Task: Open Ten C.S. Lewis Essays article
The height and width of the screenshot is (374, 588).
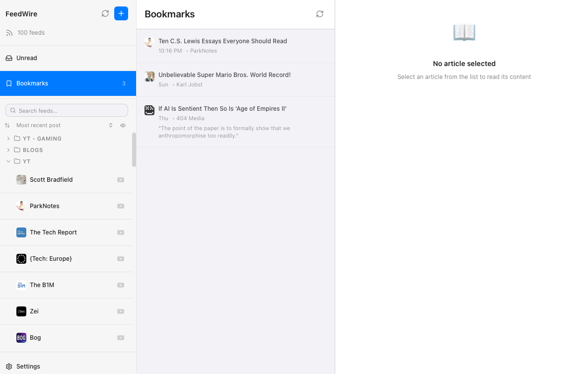Action: [x=235, y=46]
